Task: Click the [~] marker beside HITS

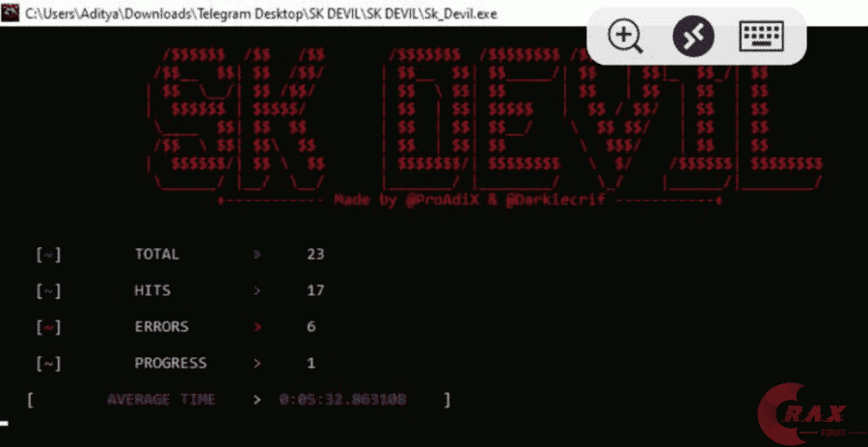Action: [48, 291]
